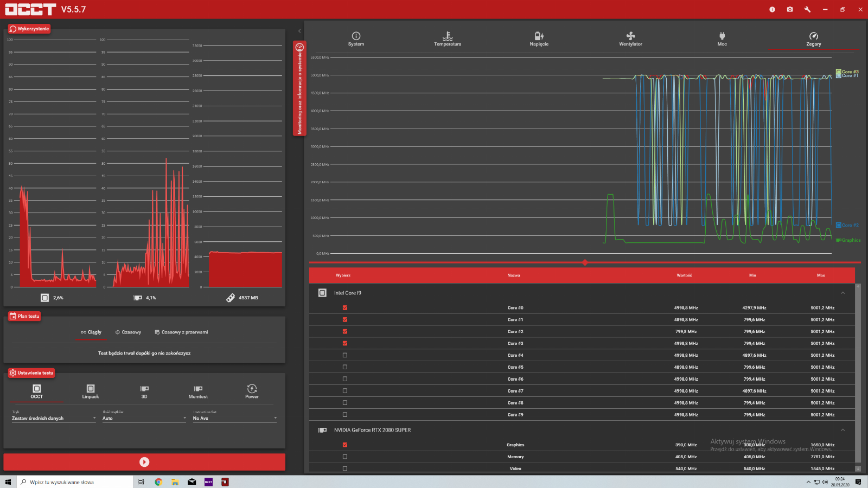Open the Napięcie voltage tab
868x488 pixels.
coord(539,39)
